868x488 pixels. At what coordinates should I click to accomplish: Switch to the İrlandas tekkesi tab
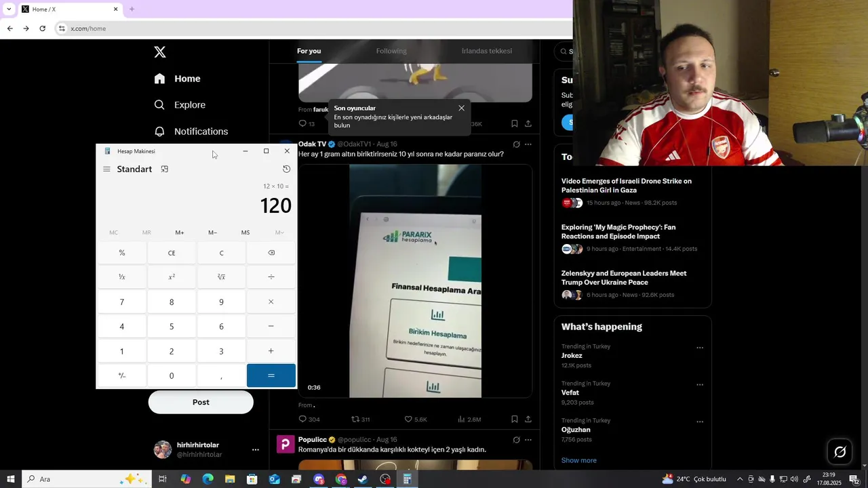click(x=487, y=51)
